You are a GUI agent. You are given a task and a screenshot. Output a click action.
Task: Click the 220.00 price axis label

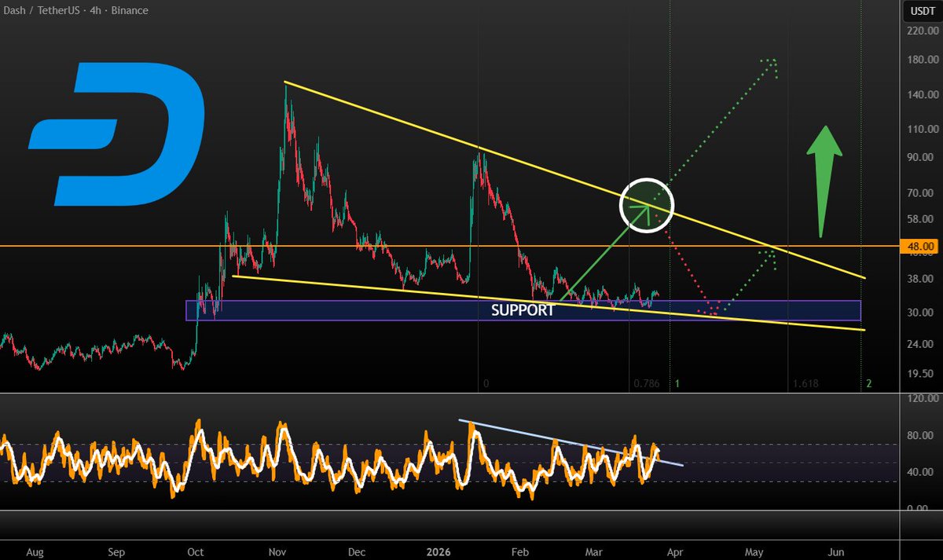click(x=924, y=31)
